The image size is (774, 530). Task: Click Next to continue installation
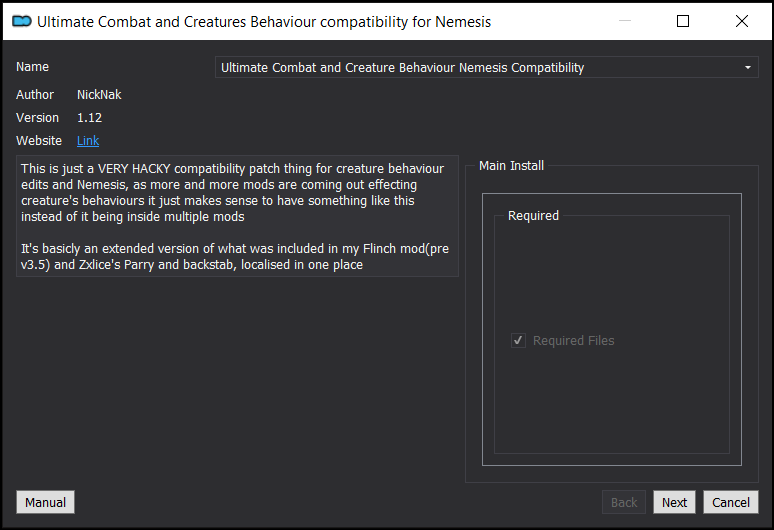(x=674, y=502)
